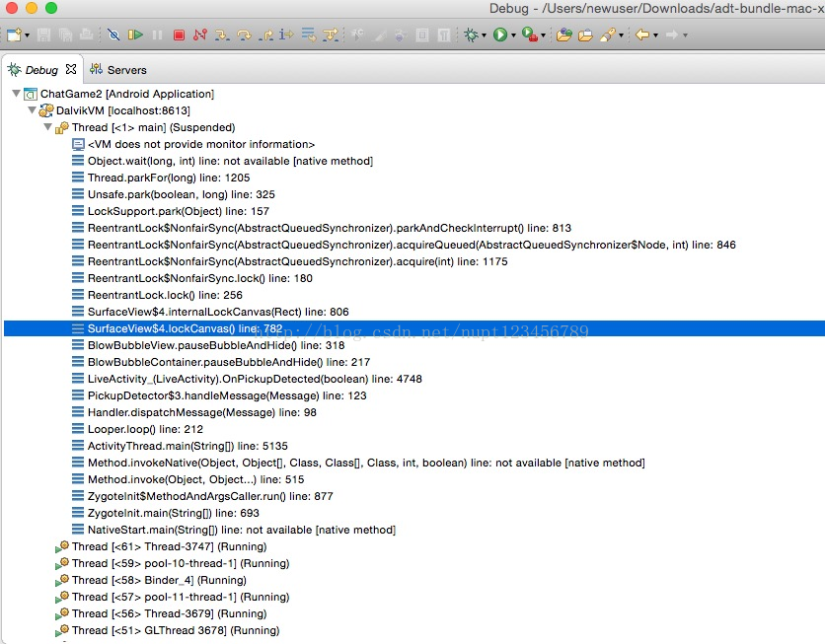The height and width of the screenshot is (644, 825).
Task: Click the green bug Debug icon
Action: pos(471,36)
